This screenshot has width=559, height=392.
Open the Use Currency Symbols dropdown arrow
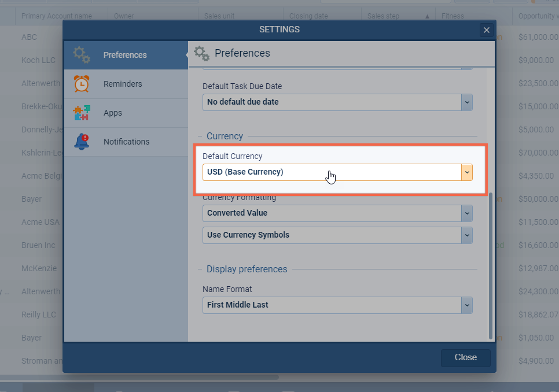467,235
